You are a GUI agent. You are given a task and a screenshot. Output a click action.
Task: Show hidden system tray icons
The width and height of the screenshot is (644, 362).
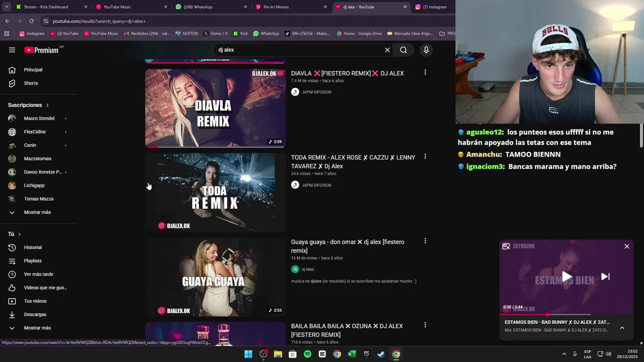[x=564, y=354]
